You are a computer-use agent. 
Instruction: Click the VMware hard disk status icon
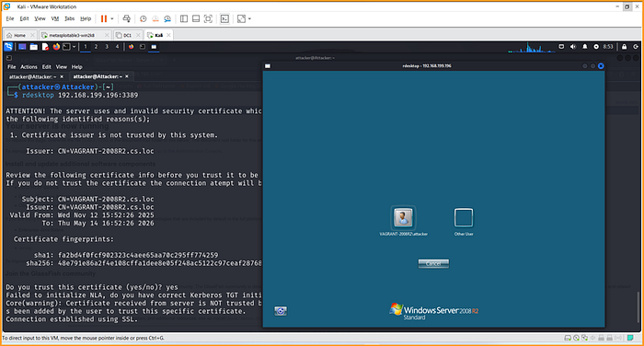[568, 338]
